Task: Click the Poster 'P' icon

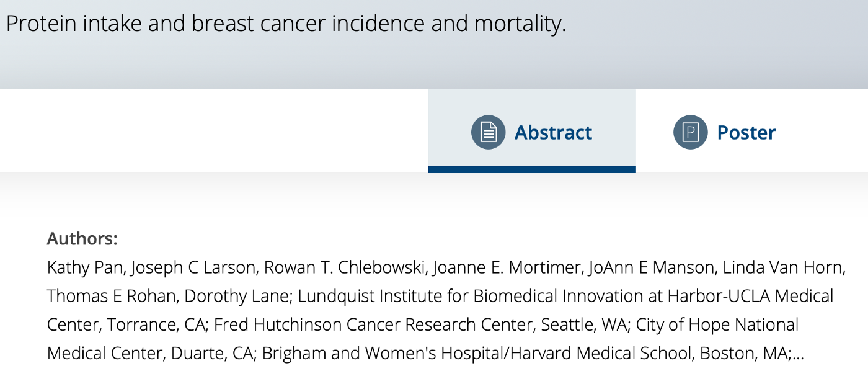Action: click(x=690, y=132)
